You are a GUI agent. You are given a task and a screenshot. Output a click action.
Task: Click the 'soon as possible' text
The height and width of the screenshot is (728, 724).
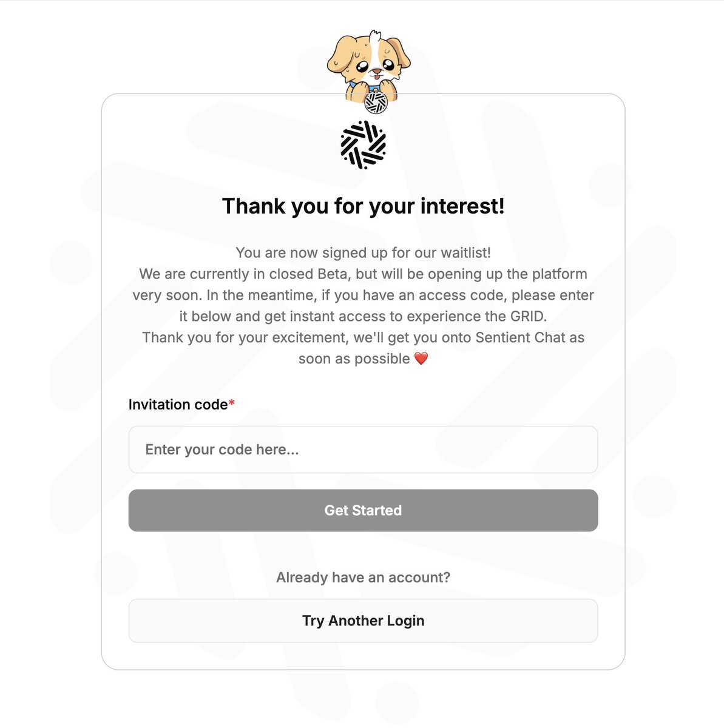coord(354,359)
